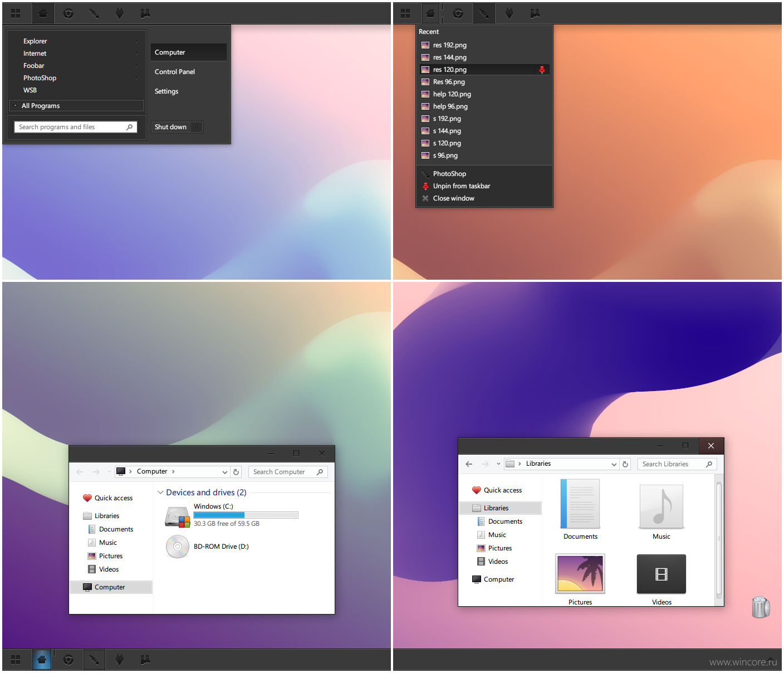Viewport: 784px width, 673px height.
Task: Open Internet from the Start menu
Action: click(x=35, y=53)
